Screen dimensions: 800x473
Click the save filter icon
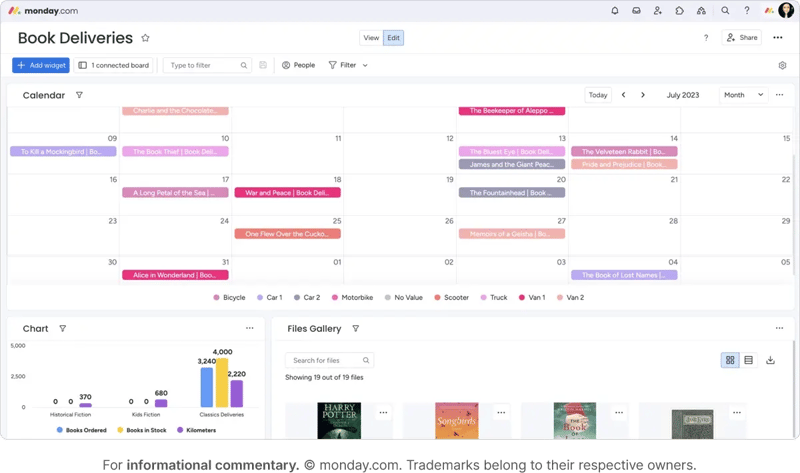click(x=263, y=65)
